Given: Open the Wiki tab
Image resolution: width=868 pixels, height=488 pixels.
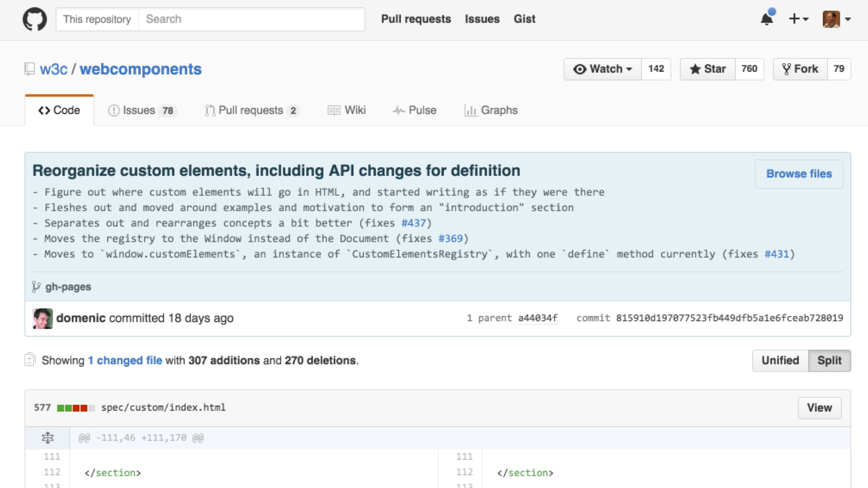Looking at the screenshot, I should pyautogui.click(x=347, y=110).
